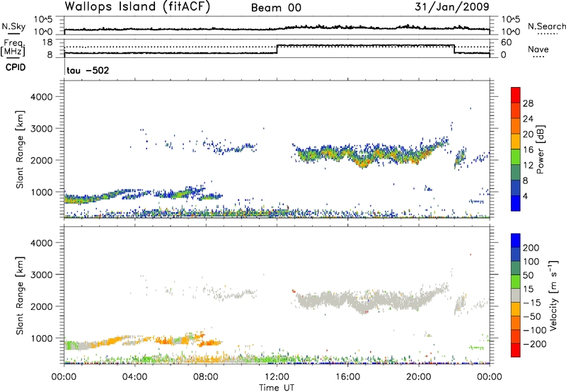The width and height of the screenshot is (566, 392).
Task: Click the "-15" tick label on the Velocity colorbar
Action: [532, 303]
